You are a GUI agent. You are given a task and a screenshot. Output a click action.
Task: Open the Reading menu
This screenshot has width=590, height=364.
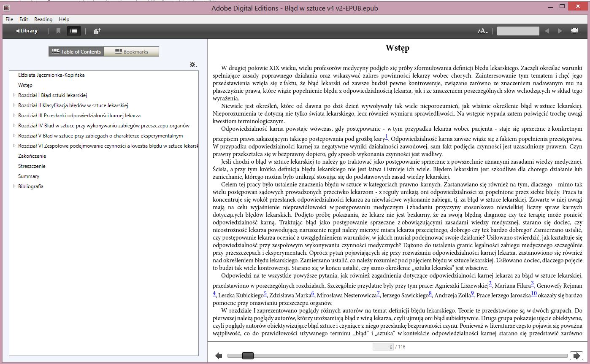point(43,19)
